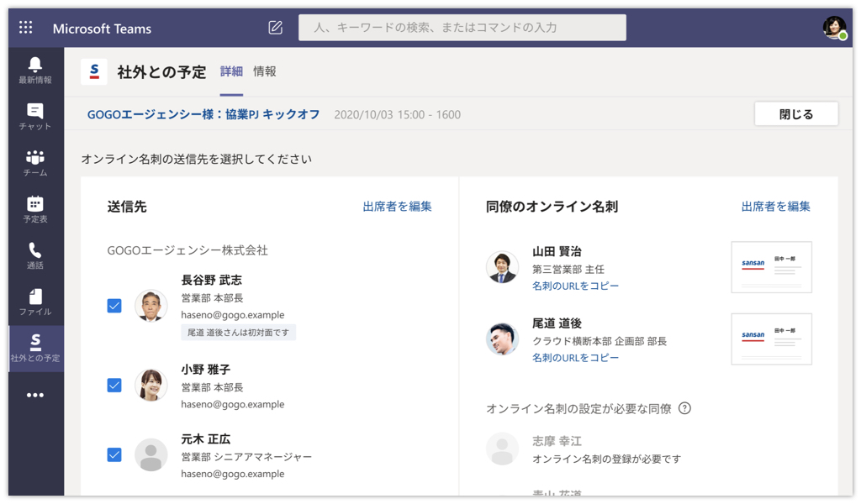
Task: Click 第三営業部 主任 under 山田 賢治
Action: (x=568, y=270)
